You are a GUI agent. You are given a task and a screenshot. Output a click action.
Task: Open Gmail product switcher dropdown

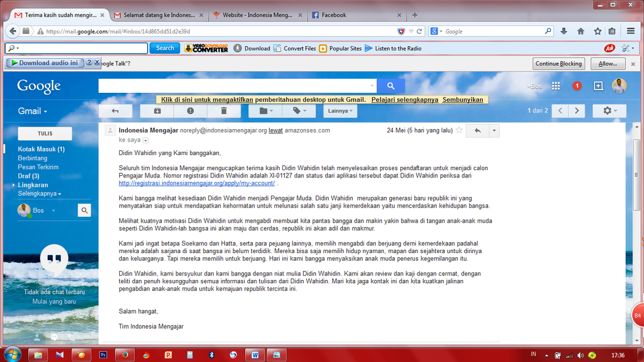33,111
